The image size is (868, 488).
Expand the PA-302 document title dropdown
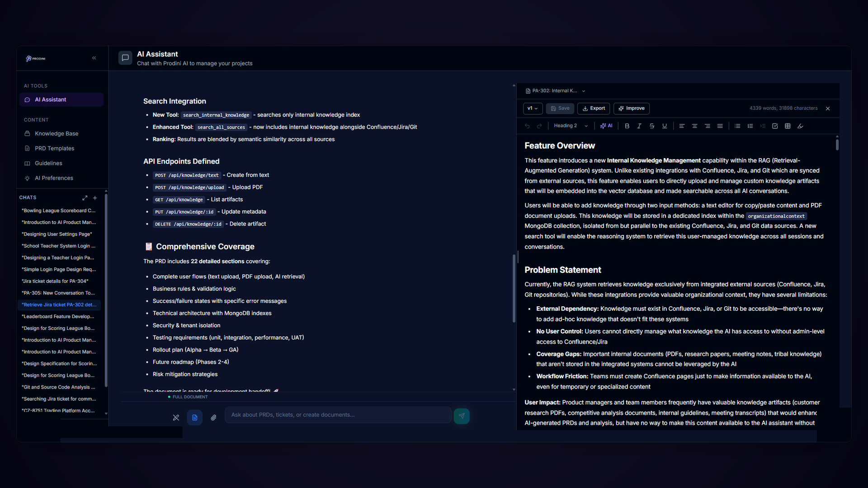pos(584,91)
